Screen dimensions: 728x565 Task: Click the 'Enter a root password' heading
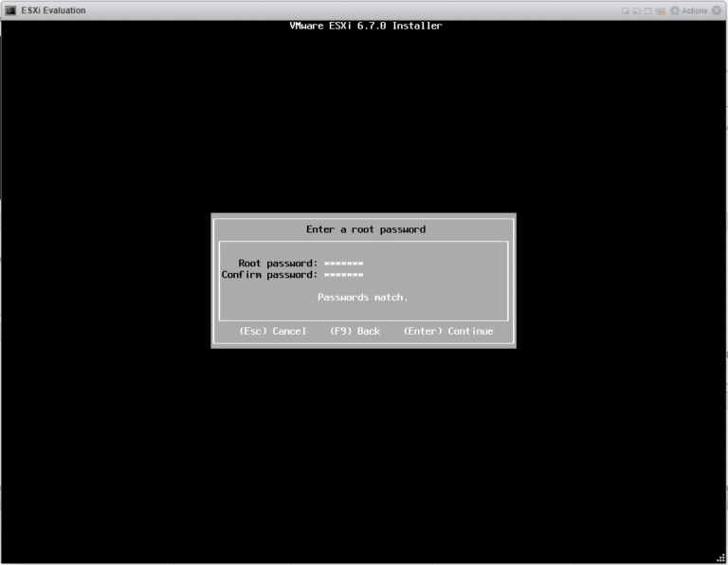(x=366, y=229)
